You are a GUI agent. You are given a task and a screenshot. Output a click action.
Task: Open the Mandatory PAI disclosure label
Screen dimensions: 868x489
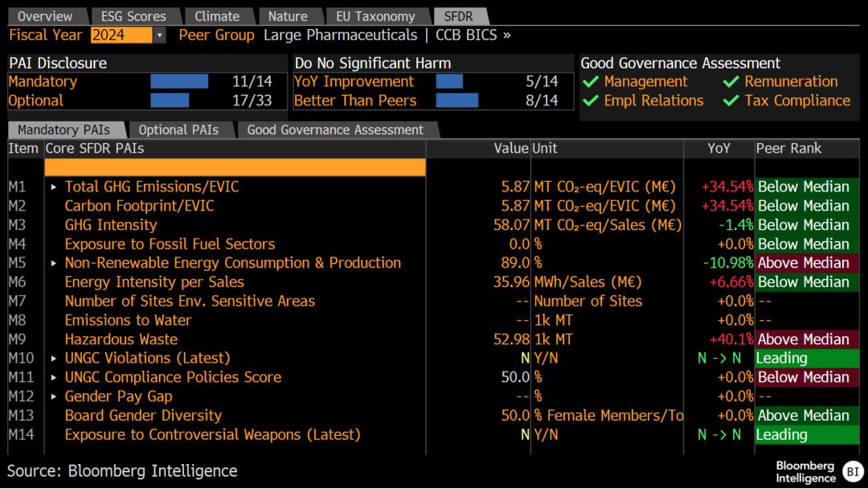click(x=43, y=81)
